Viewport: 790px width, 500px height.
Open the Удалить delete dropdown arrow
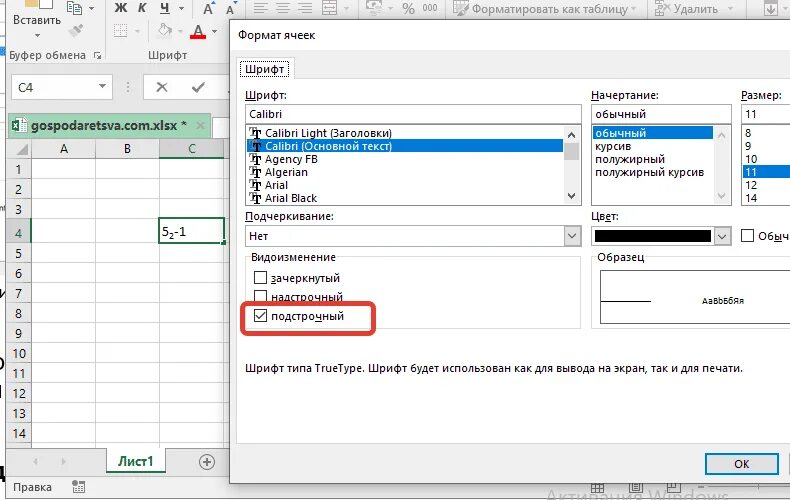[731, 9]
